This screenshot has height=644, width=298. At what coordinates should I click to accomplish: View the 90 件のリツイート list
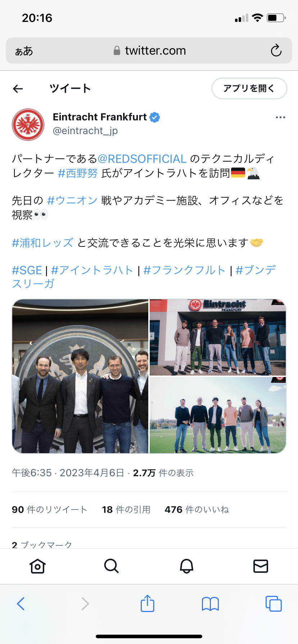click(x=50, y=510)
